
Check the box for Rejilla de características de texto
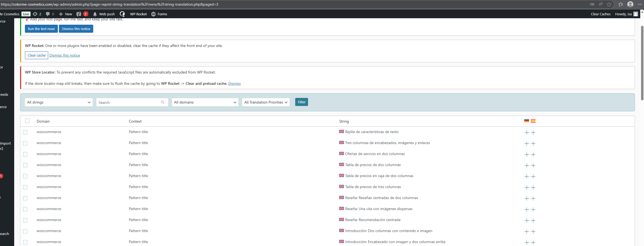coord(25,132)
